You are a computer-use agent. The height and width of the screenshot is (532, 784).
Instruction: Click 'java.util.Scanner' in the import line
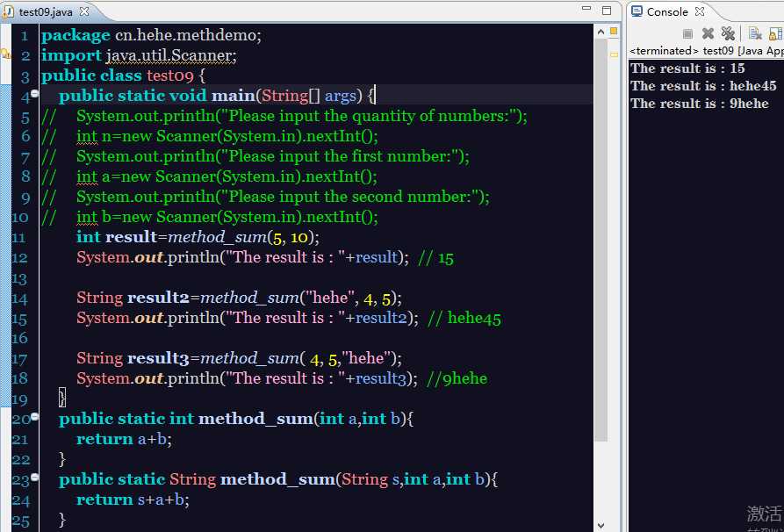[x=169, y=55]
